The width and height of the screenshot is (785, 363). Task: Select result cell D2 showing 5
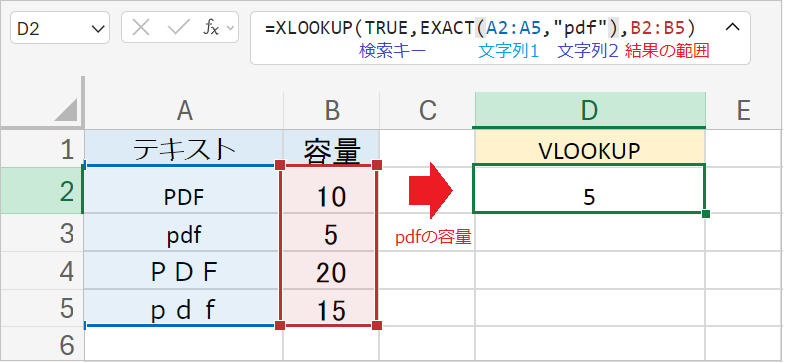(589, 189)
